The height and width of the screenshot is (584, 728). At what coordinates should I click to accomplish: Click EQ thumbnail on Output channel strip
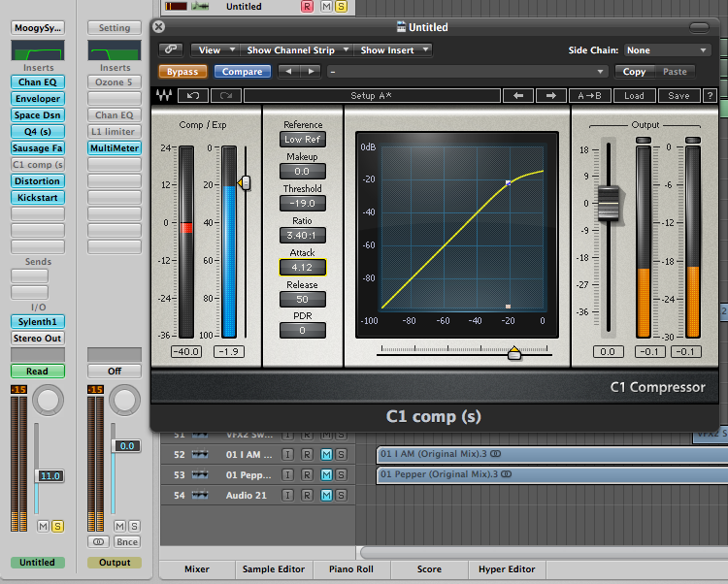115,50
